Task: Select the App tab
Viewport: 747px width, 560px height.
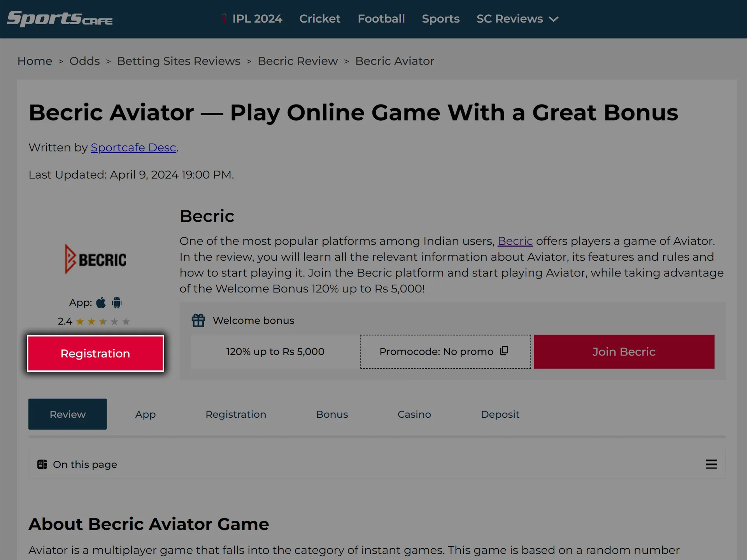Action: click(145, 414)
